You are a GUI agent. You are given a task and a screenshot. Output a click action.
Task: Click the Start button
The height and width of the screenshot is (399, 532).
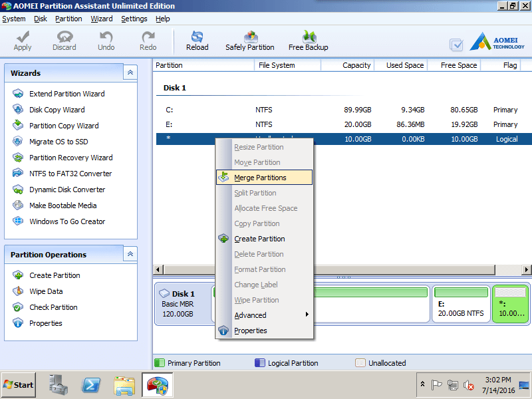19,385
